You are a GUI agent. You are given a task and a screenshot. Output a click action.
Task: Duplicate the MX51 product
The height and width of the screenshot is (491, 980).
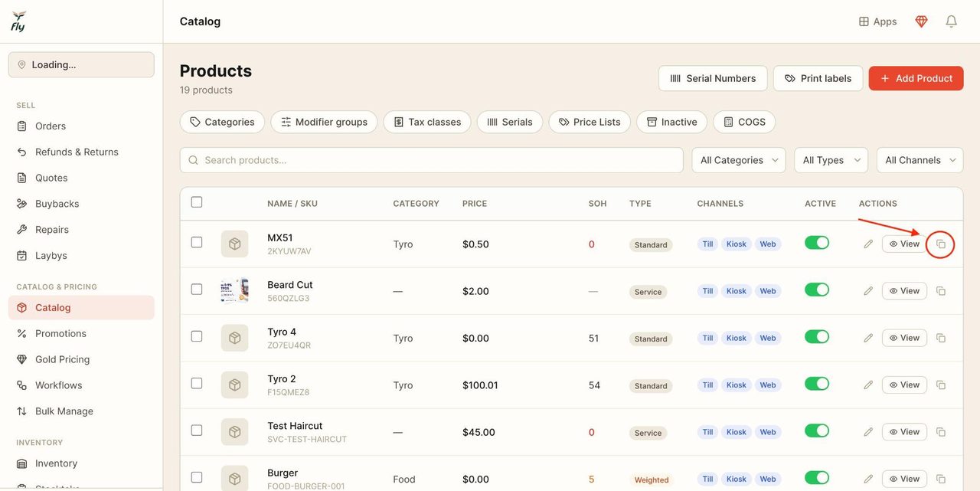tap(941, 244)
